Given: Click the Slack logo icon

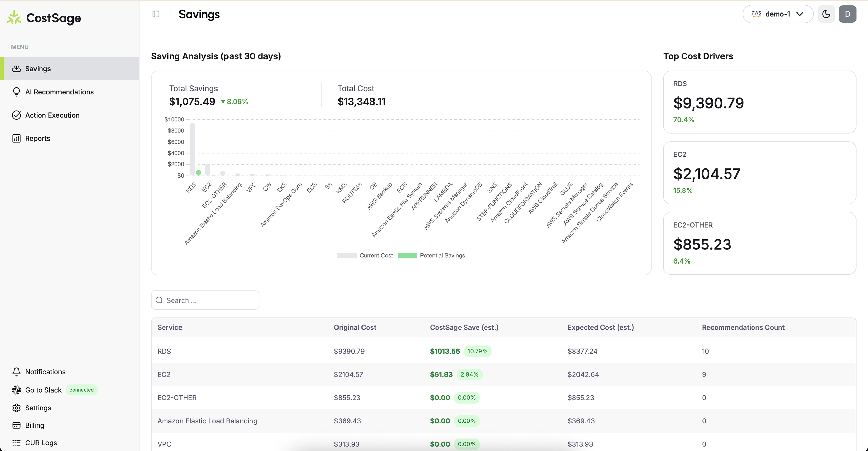Looking at the screenshot, I should click(16, 390).
